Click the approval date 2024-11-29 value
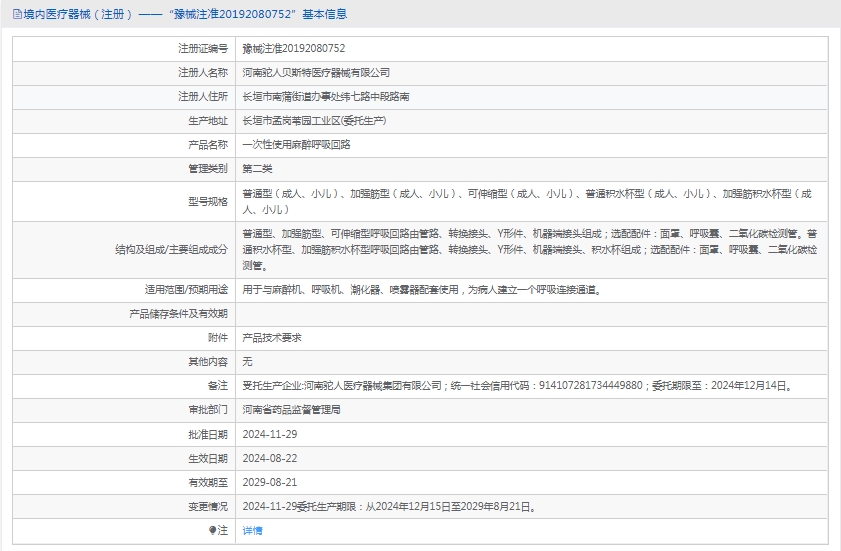Screen dimensions: 841x551 click(x=269, y=434)
